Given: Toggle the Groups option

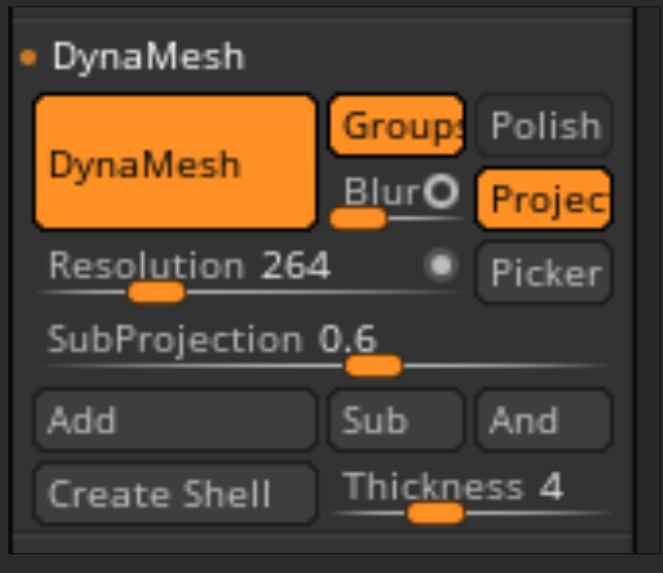Looking at the screenshot, I should 396,126.
